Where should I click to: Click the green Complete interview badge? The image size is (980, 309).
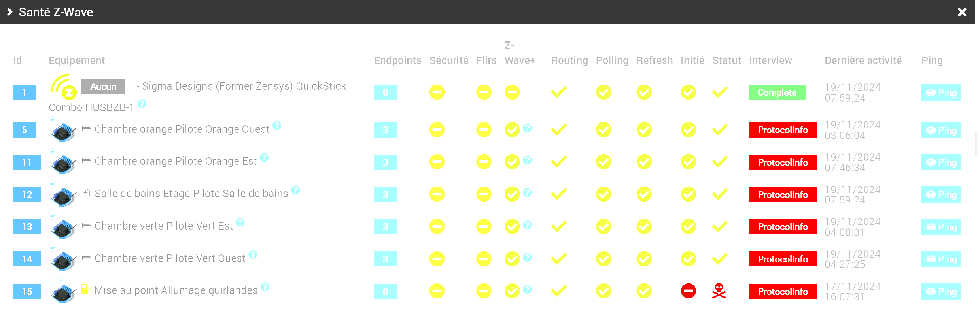coord(777,92)
